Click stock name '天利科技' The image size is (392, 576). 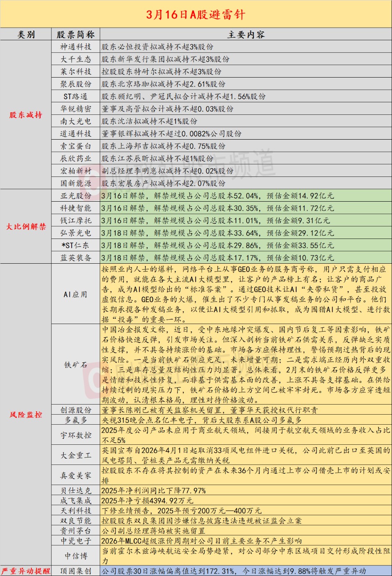[75, 511]
